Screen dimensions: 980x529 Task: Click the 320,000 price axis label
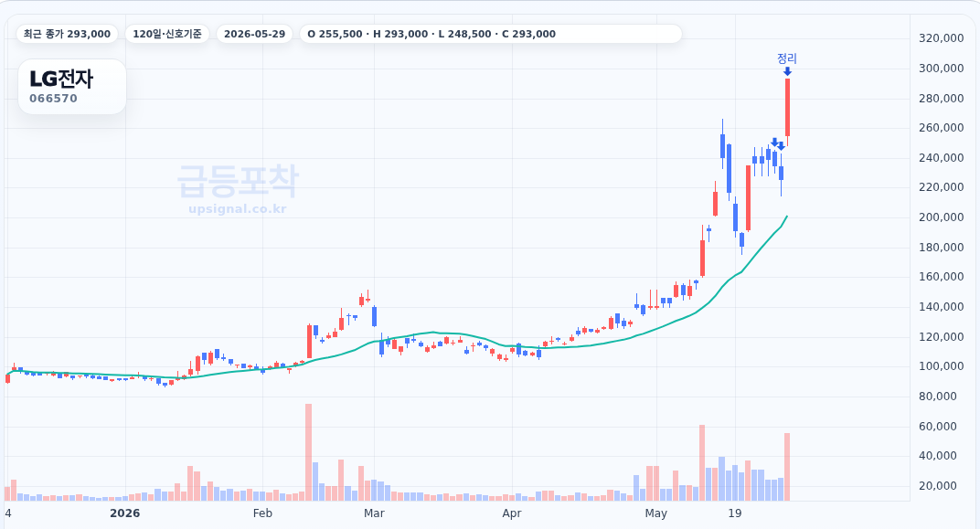point(942,38)
